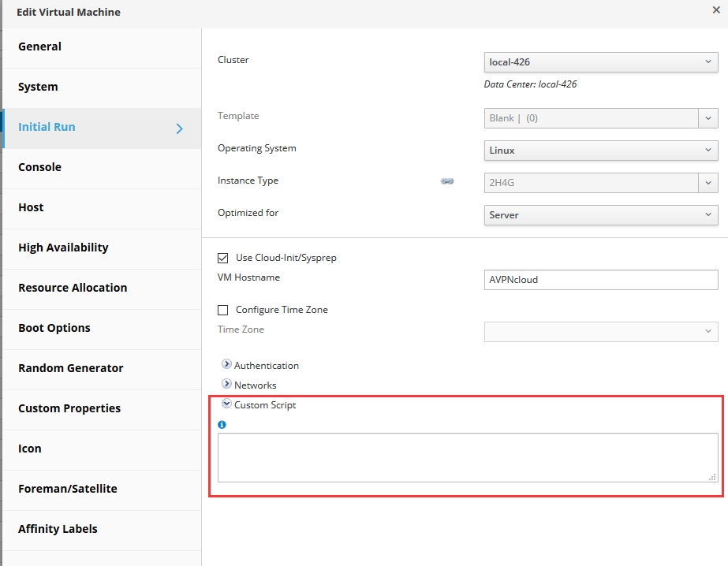Close the Edit Virtual Machine dialog

pos(715,10)
